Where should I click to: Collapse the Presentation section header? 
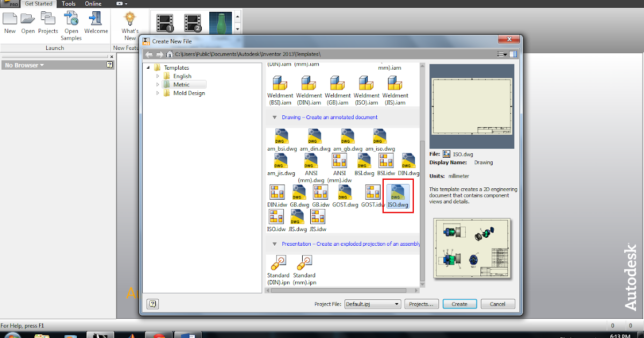[x=275, y=244]
